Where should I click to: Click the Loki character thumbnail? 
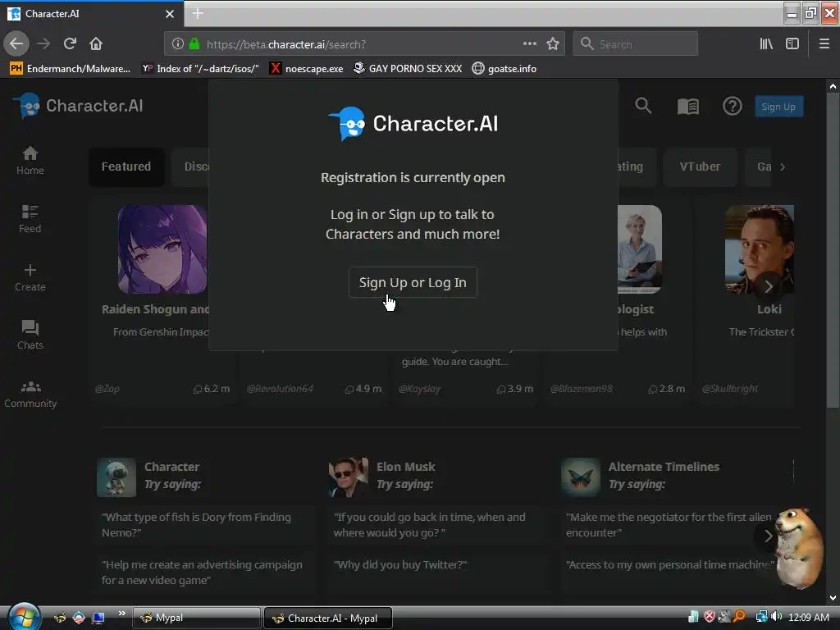[x=759, y=249]
